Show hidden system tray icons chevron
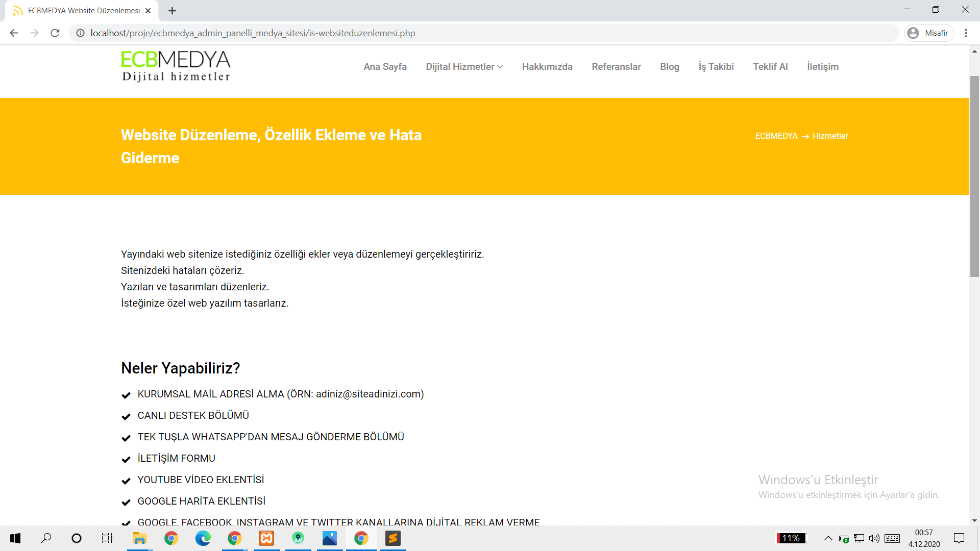Viewport: 980px width, 551px height. pyautogui.click(x=828, y=538)
